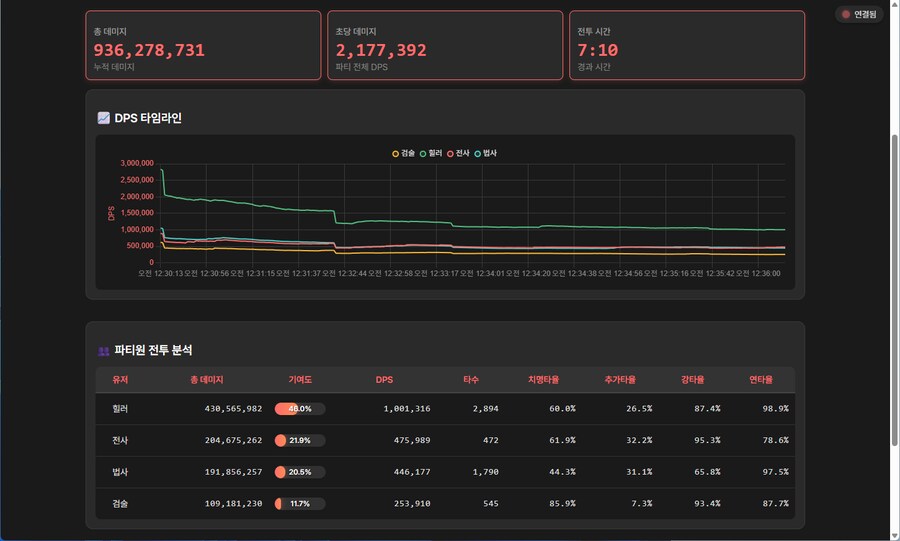The width and height of the screenshot is (900, 541).
Task: Click 검술's 11.7% contribution bar
Action: point(300,504)
